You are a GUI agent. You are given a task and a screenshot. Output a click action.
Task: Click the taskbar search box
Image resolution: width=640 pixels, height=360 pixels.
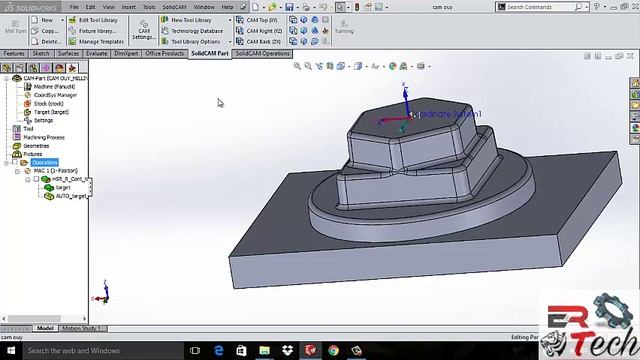[x=103, y=351]
